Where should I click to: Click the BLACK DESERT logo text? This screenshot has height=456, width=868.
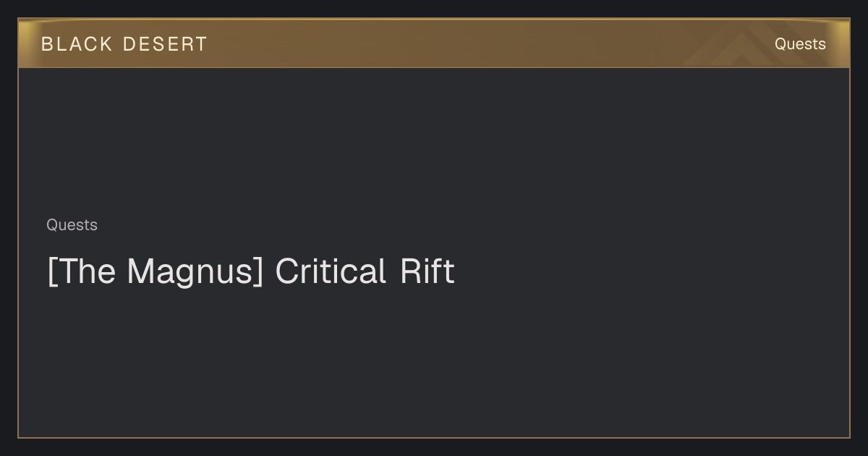pos(124,44)
